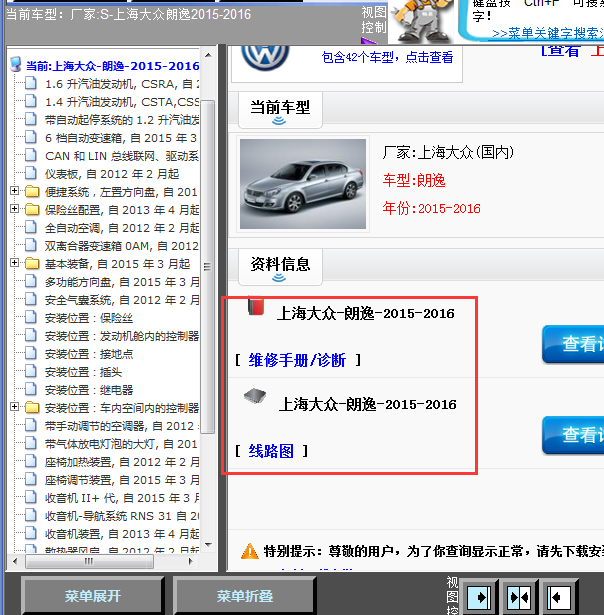Click folder icon for 便捷系统

[32, 192]
